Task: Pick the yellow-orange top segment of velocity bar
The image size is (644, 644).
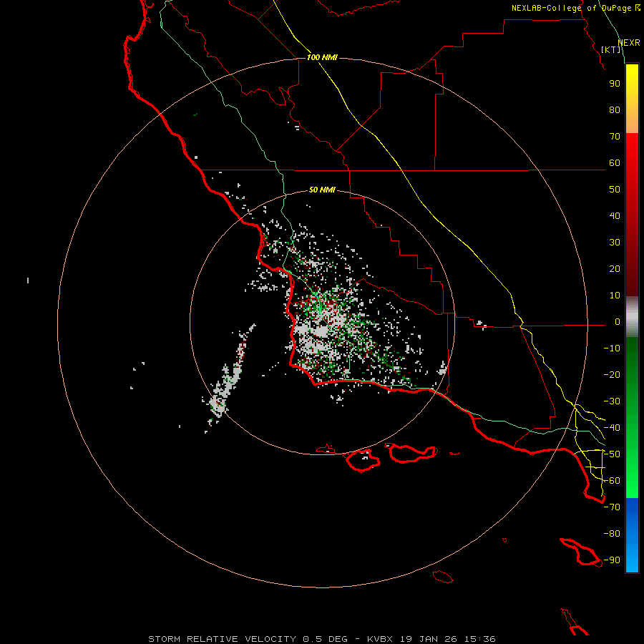Action: pyautogui.click(x=632, y=99)
